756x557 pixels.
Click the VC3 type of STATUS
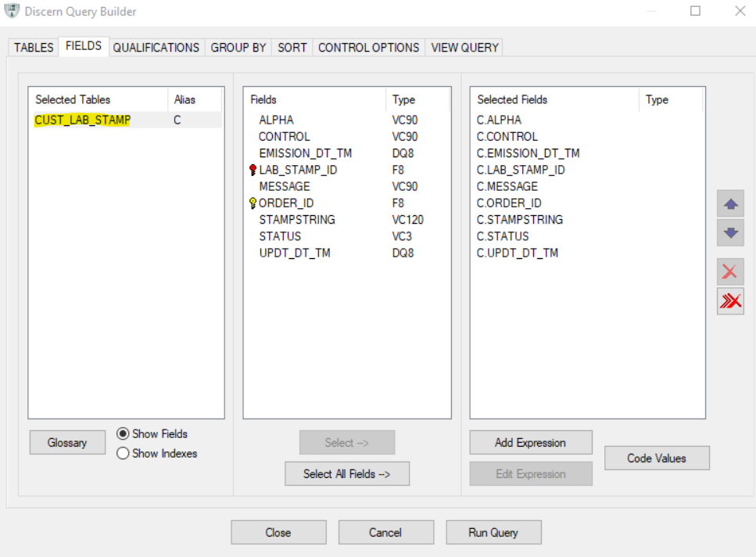click(x=402, y=236)
